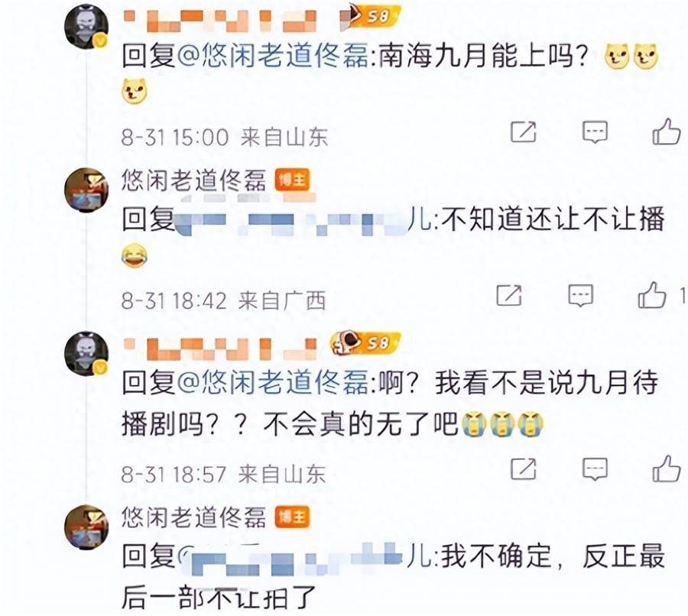Open reply box for 8-31 18:42 comment

click(x=580, y=295)
